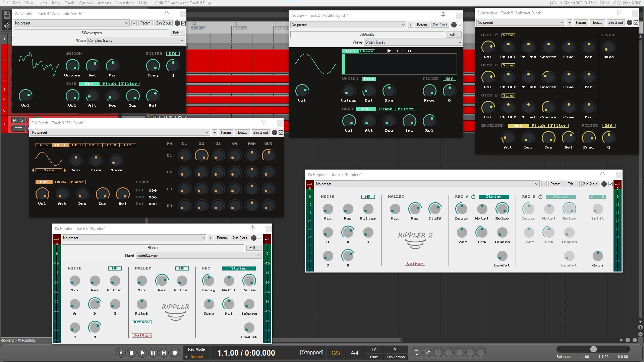Image resolution: width=644 pixels, height=362 pixels.
Task: Pin the Additiv Synth window
Action: (x=443, y=15)
